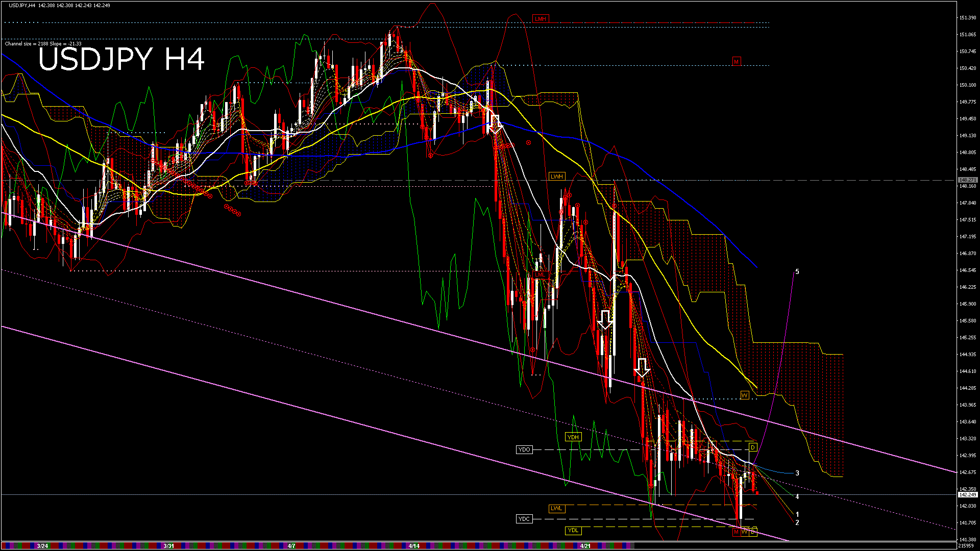Click the 4/21 date on time axis

pos(585,546)
